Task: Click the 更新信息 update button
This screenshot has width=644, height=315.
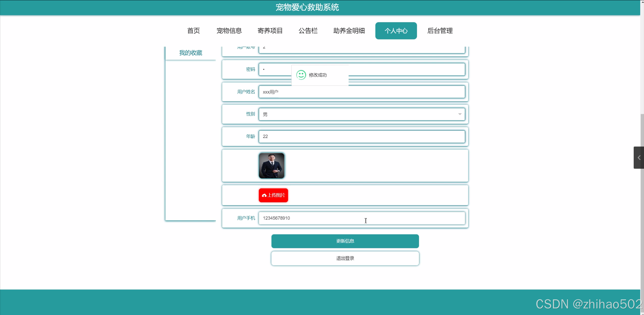Action: [345, 241]
